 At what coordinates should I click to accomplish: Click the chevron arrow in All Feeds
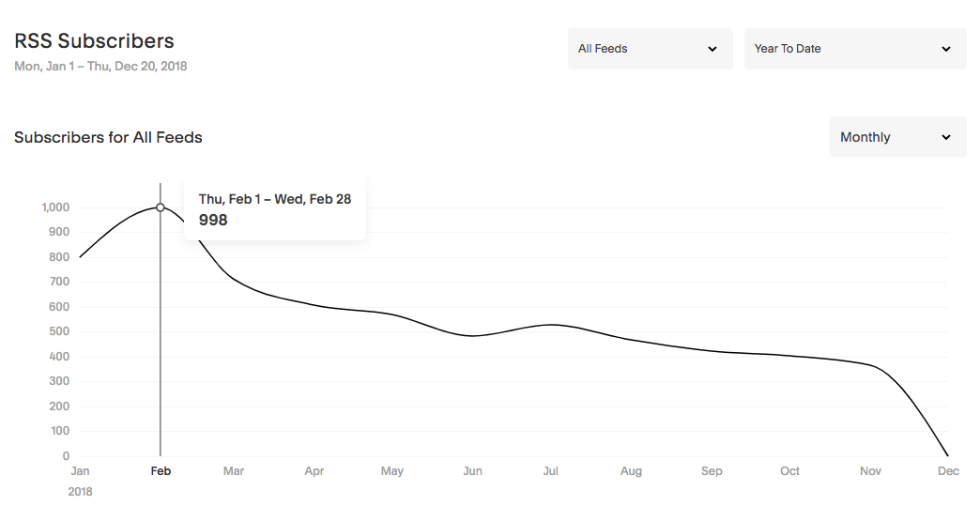pyautogui.click(x=712, y=49)
